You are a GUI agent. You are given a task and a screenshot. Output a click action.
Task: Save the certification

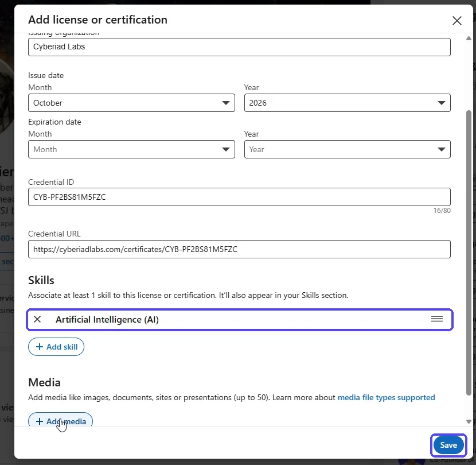448,445
